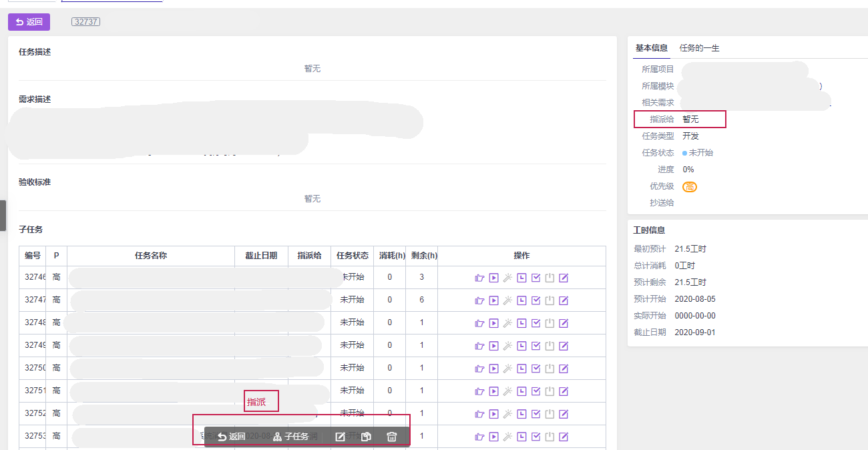Start task 32749 with play icon
This screenshot has width=868, height=450.
(493, 346)
